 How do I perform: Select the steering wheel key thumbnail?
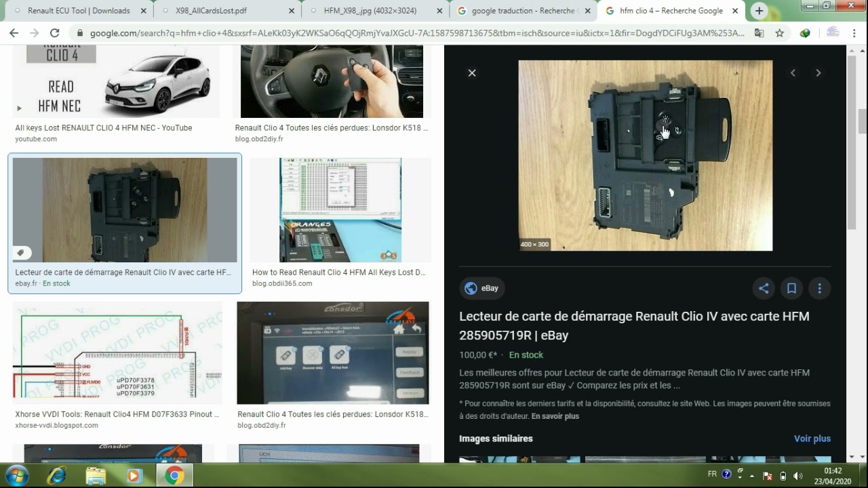332,81
